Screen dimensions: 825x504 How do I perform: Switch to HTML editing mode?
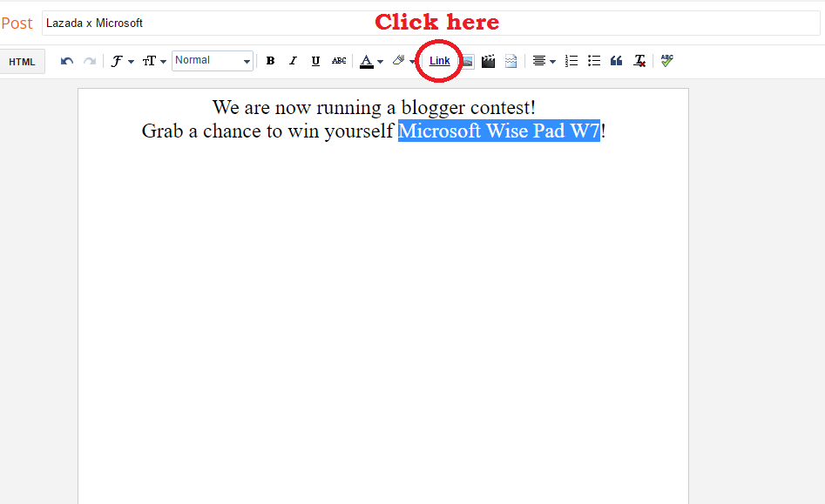[x=22, y=62]
